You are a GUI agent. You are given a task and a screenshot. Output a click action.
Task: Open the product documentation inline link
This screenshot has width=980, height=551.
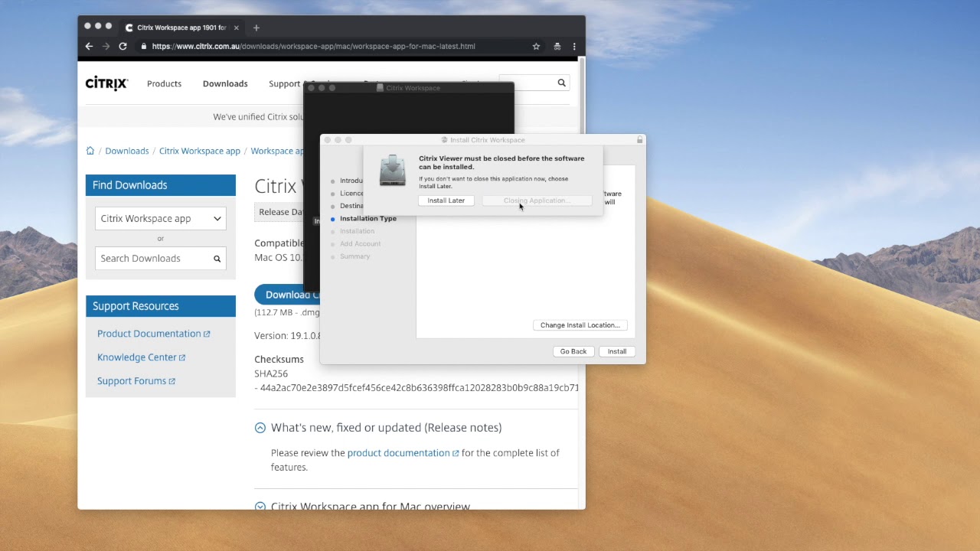403,453
